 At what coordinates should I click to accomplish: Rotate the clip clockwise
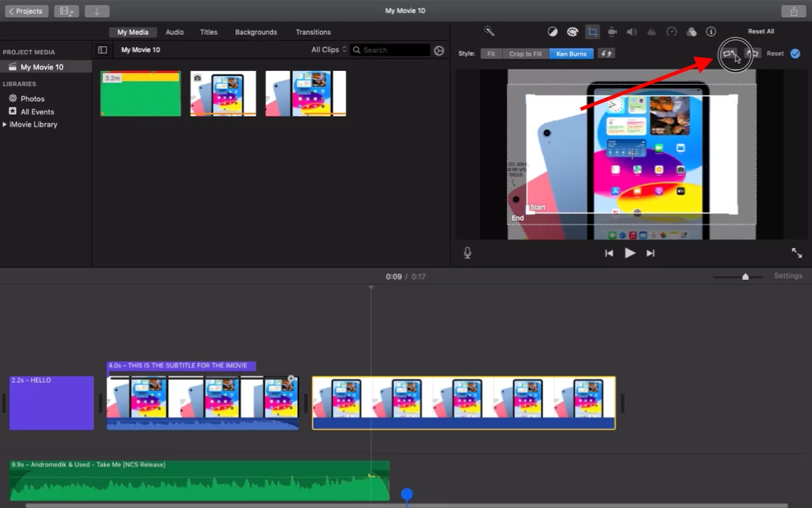pos(753,54)
